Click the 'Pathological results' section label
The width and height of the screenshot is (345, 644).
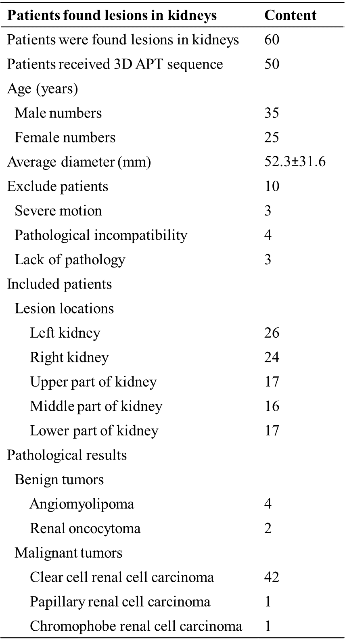(67, 455)
